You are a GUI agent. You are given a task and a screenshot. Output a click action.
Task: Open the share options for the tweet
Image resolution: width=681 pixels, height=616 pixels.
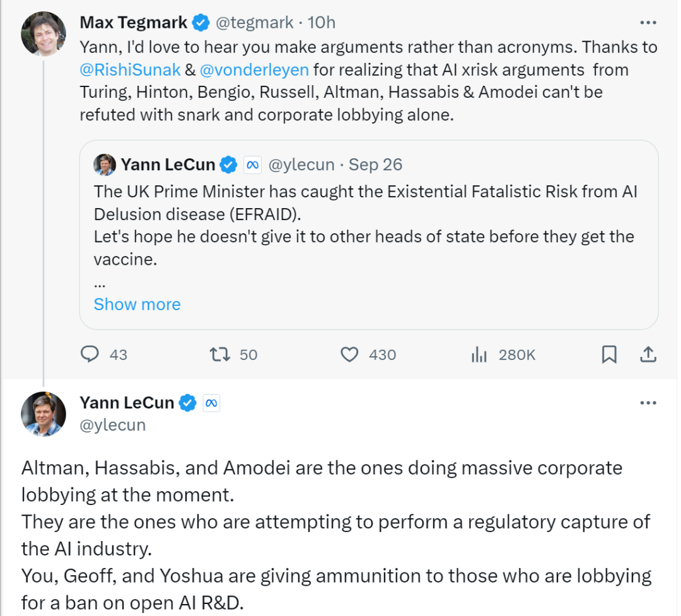(x=648, y=354)
